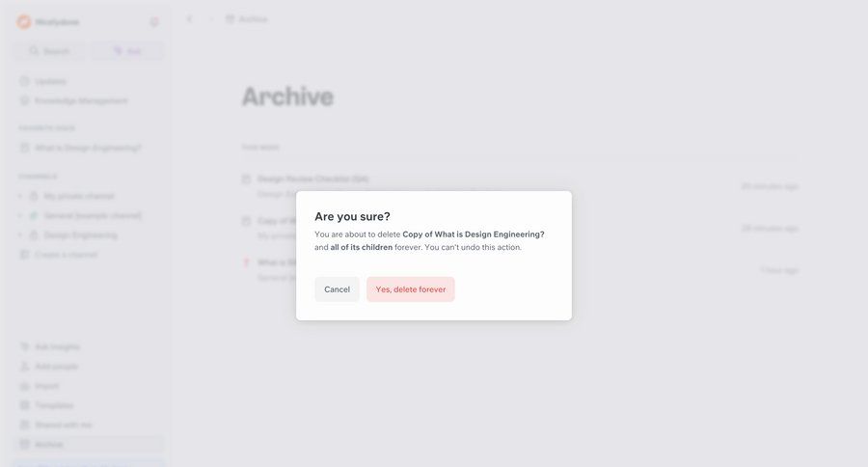Open What is Design Engineering favorite doc
The height and width of the screenshot is (467, 868).
88,148
